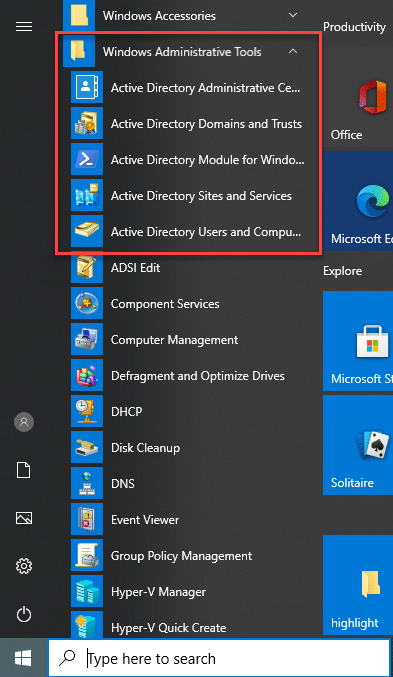Open the Documents sidebar icon

pyautogui.click(x=24, y=470)
